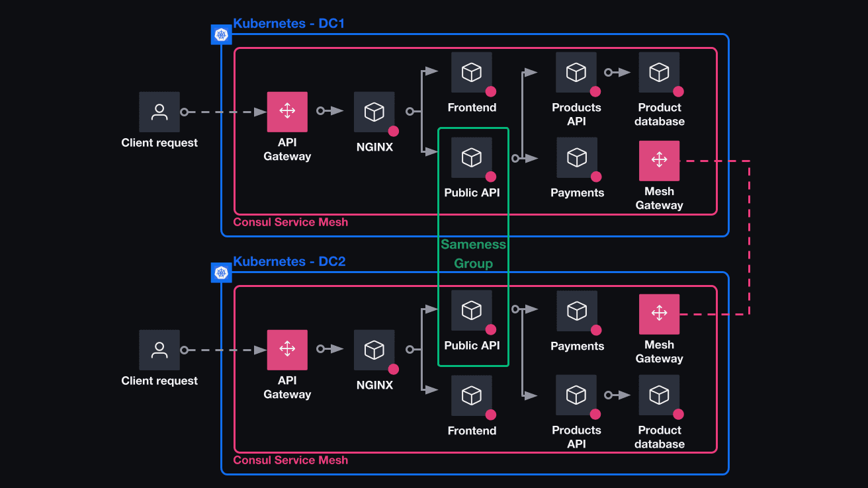This screenshot has width=868, height=488.
Task: Click the Payments service icon in DC1
Action: tap(577, 157)
